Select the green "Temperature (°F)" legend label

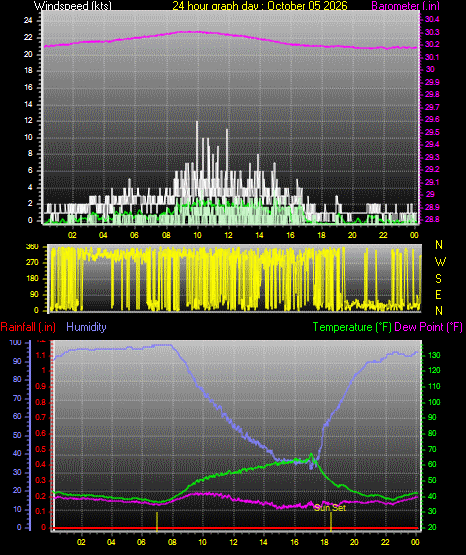click(352, 327)
